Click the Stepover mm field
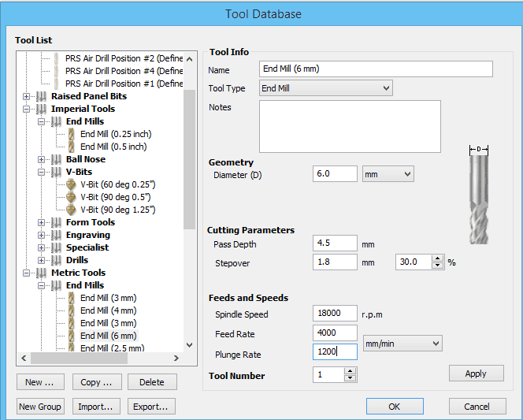This screenshot has height=420, width=523. pyautogui.click(x=335, y=262)
